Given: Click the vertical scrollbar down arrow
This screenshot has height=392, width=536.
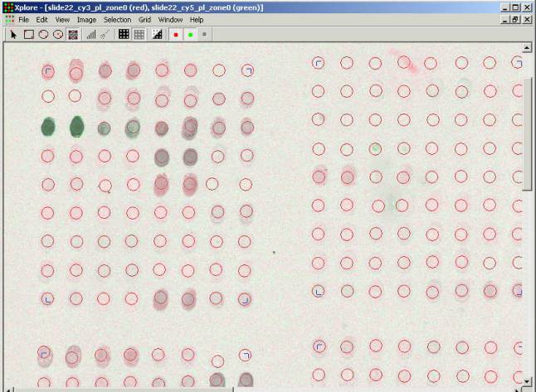Looking at the screenshot, I should tap(527, 381).
